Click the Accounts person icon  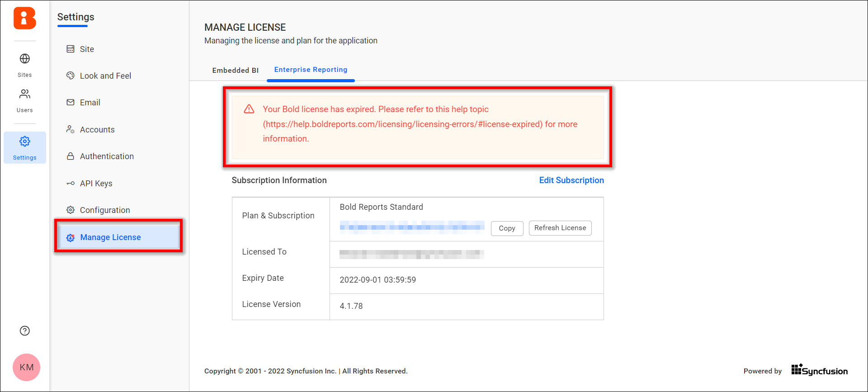71,129
